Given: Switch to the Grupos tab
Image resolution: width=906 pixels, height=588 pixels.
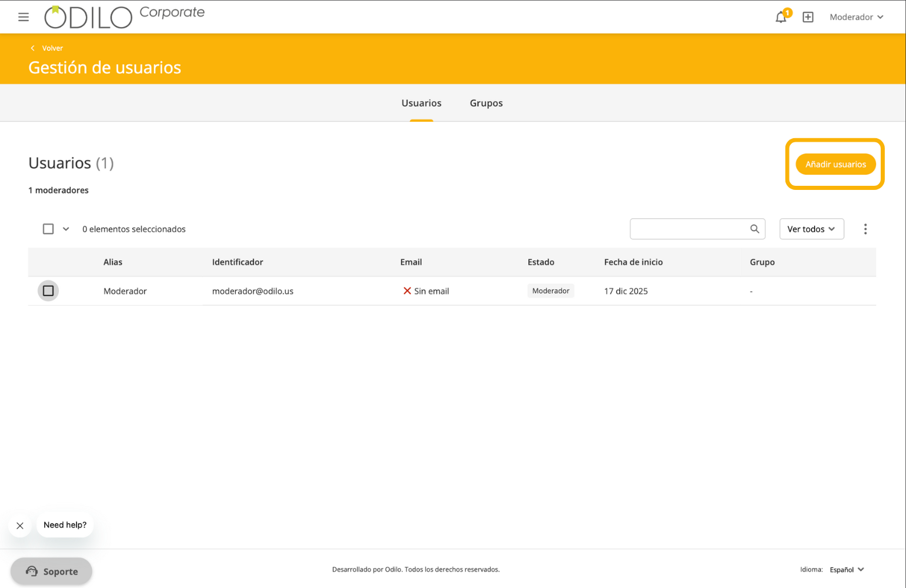Looking at the screenshot, I should point(486,103).
